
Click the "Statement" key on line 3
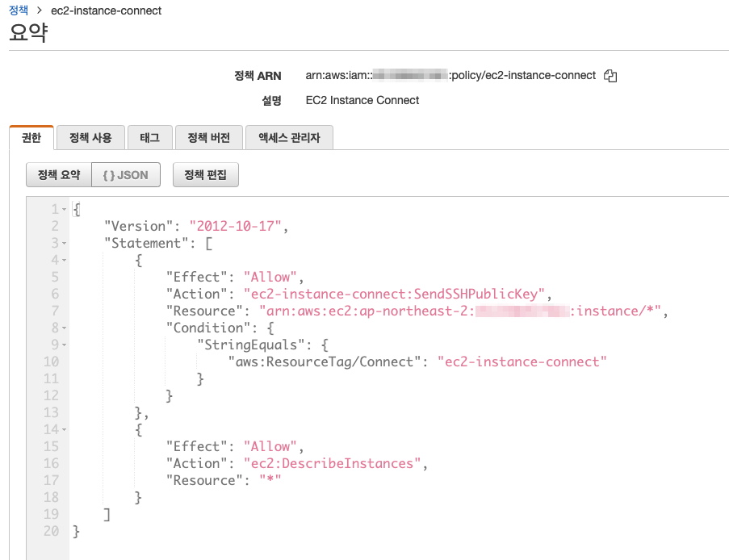click(146, 244)
